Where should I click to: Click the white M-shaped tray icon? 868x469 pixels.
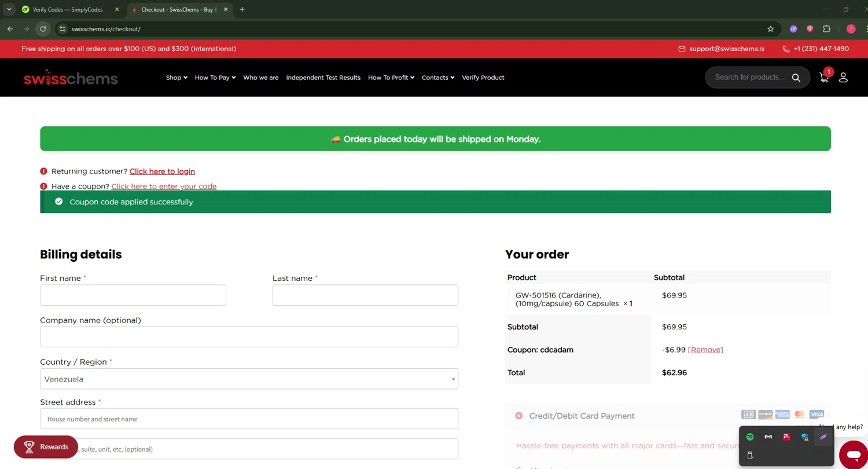pyautogui.click(x=768, y=437)
